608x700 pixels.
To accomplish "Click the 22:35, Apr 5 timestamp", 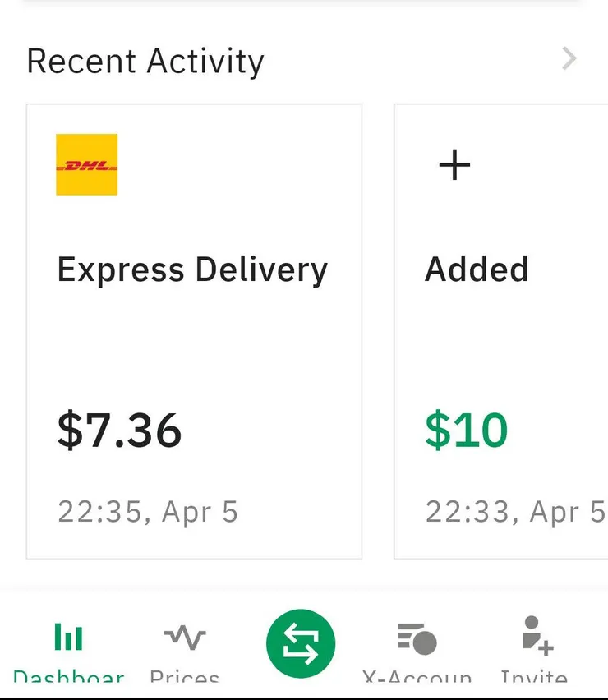I will pos(148,512).
